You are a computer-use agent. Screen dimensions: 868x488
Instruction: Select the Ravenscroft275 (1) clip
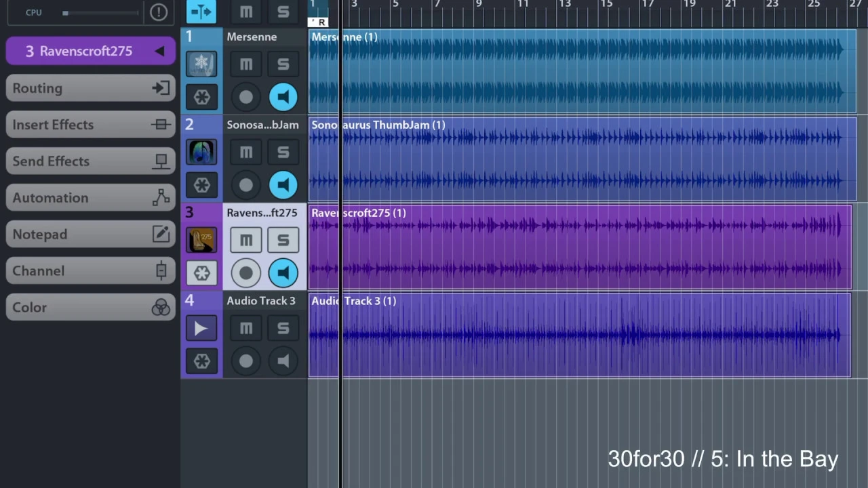pos(580,247)
